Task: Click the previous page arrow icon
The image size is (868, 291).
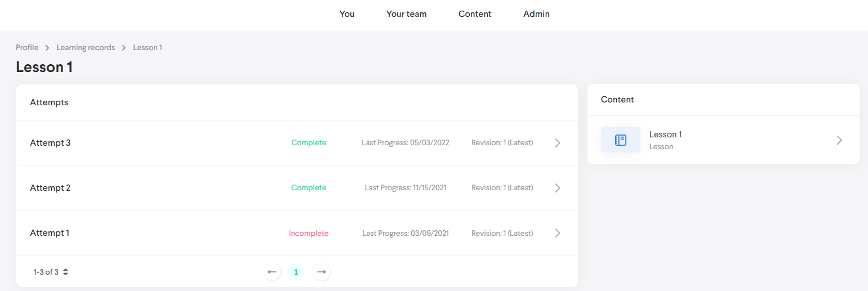Action: pyautogui.click(x=272, y=272)
